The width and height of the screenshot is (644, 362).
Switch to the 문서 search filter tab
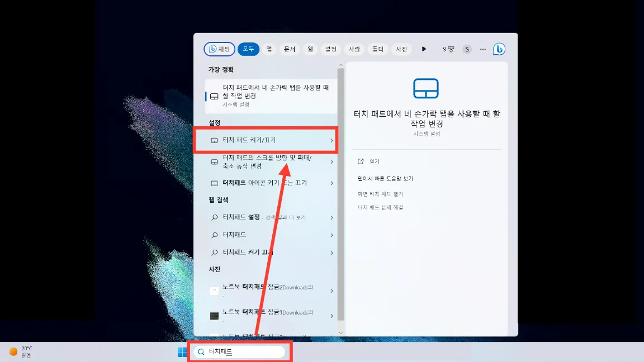[290, 49]
